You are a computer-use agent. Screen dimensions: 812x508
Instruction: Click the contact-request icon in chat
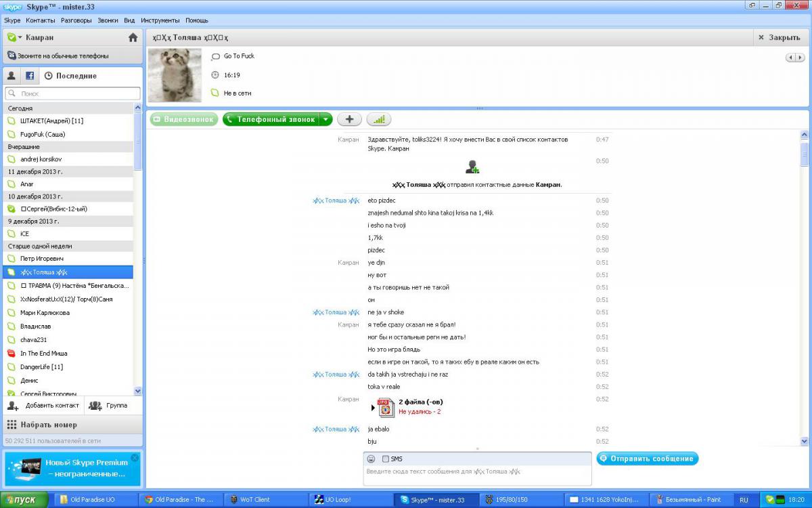click(472, 167)
